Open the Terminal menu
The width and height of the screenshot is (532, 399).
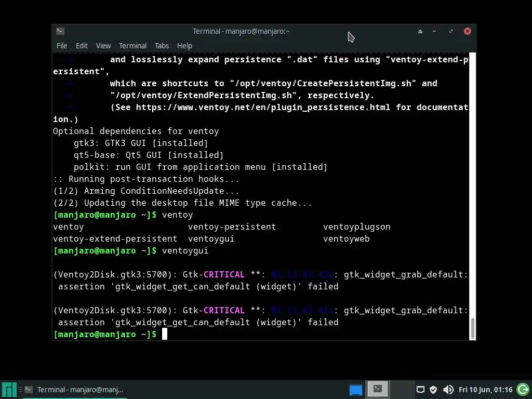pos(132,46)
